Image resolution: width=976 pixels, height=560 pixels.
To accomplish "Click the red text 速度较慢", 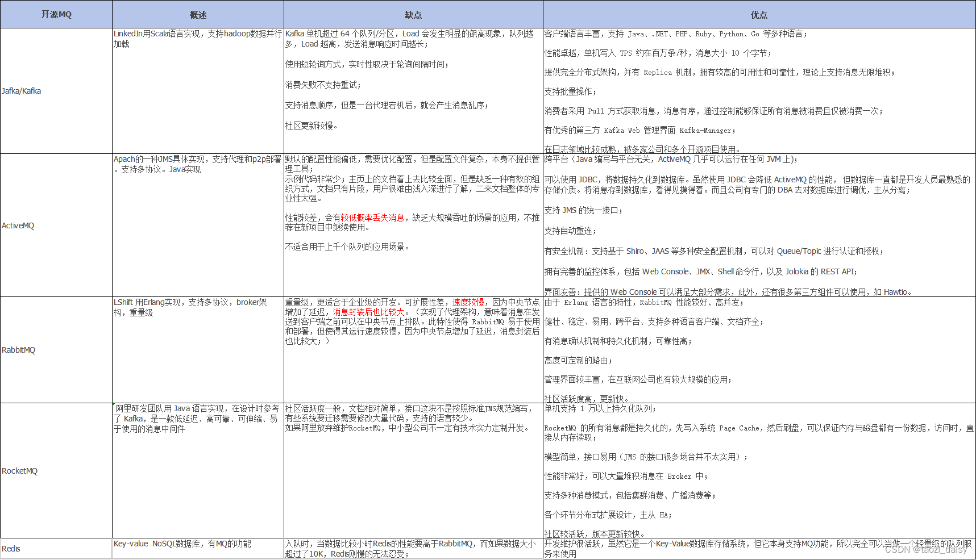I will point(468,302).
